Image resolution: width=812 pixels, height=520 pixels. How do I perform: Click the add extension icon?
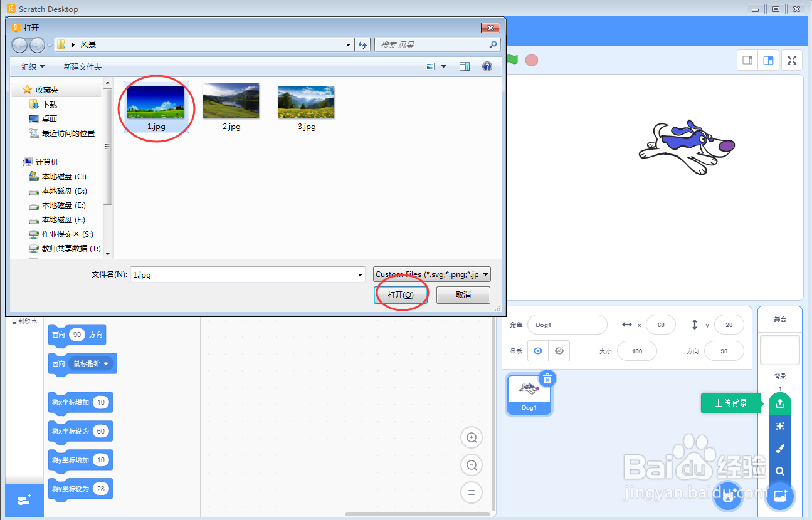24,500
